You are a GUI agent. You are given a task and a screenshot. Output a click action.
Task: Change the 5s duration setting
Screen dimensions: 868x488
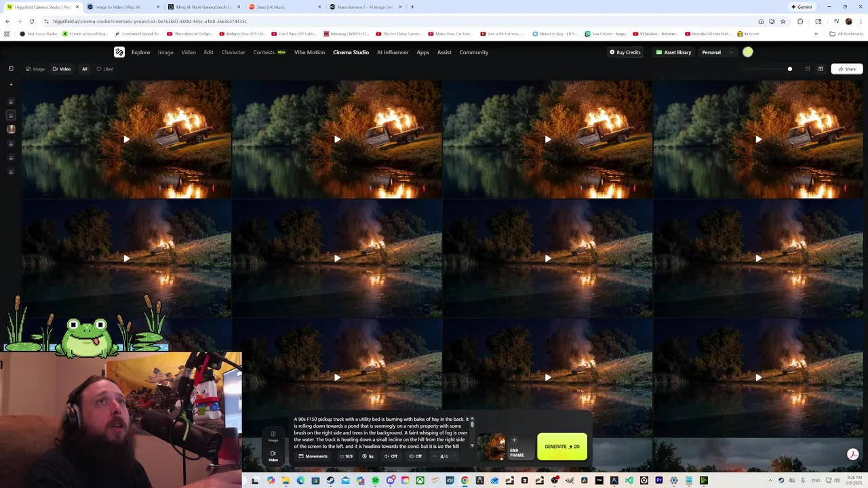(368, 456)
